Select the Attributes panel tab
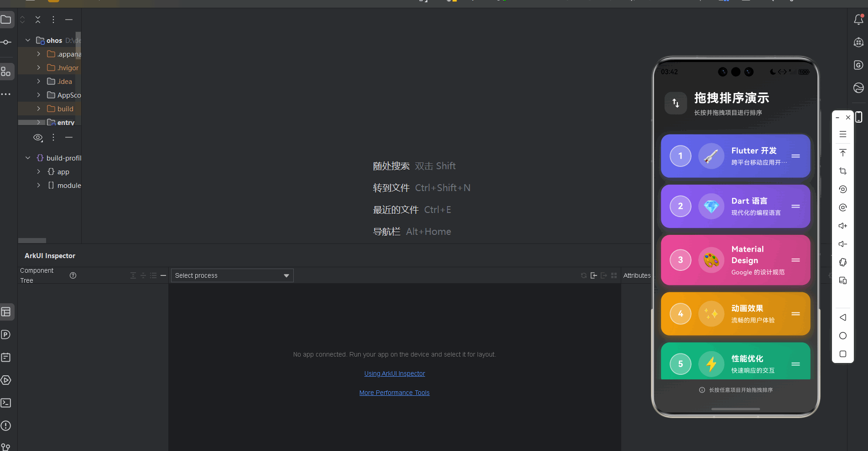The height and width of the screenshot is (451, 868). pos(637,275)
